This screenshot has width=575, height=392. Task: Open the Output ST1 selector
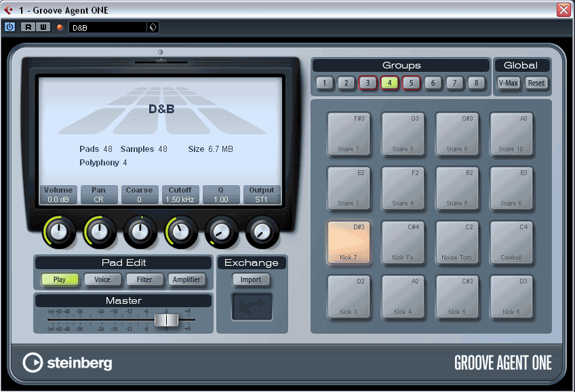(262, 199)
